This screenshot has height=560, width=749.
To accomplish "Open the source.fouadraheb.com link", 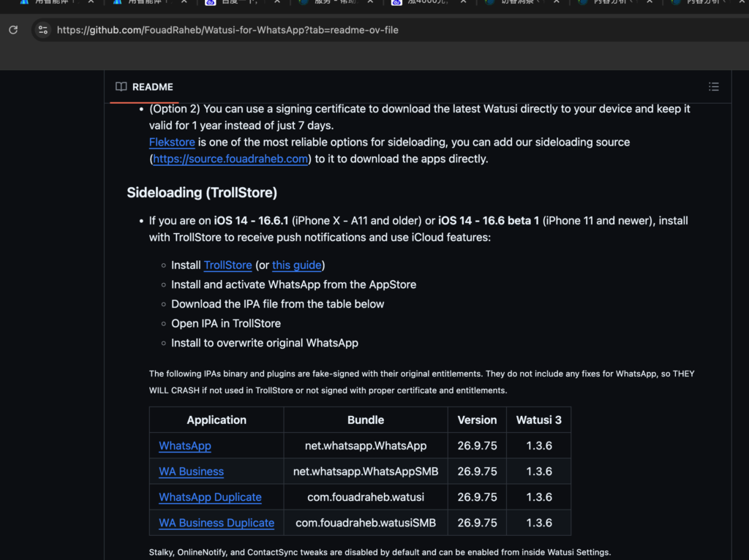I will tap(230, 159).
